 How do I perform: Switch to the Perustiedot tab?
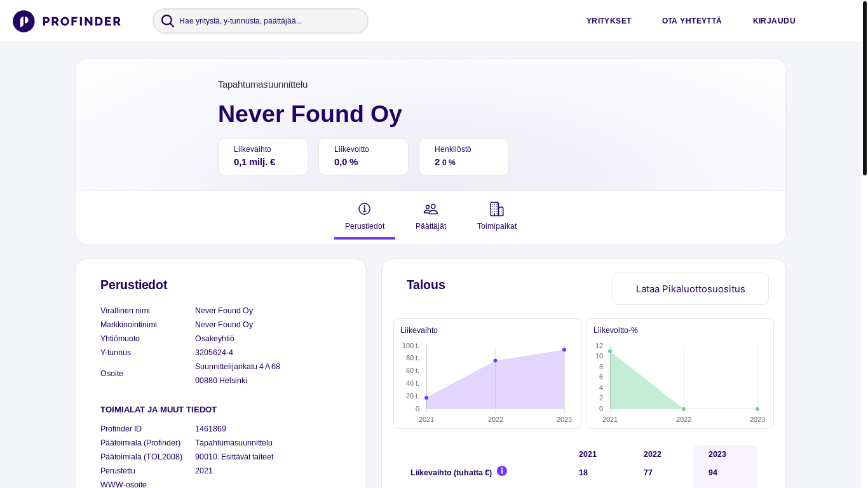[x=365, y=219]
